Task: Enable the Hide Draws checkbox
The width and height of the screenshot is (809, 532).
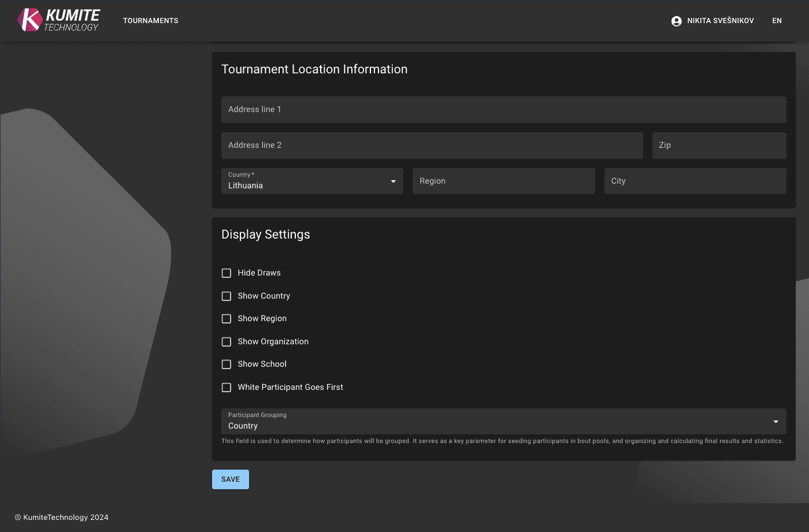Action: 226,273
